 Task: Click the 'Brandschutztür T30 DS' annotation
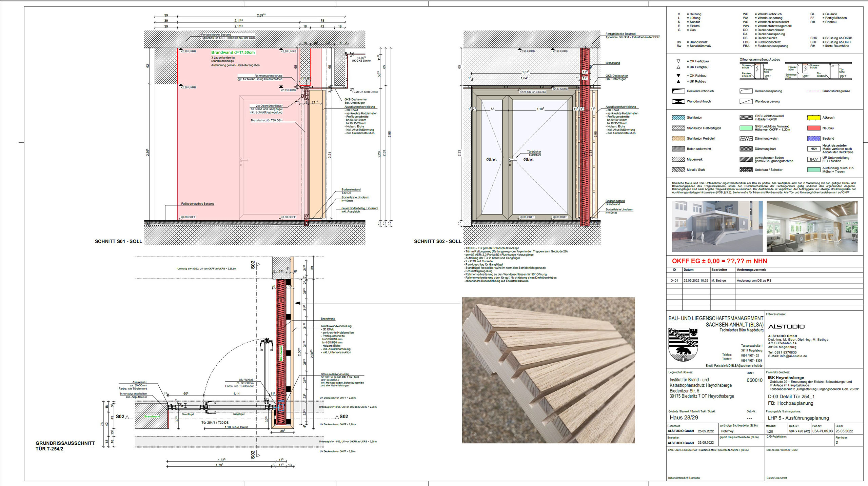[x=267, y=121]
